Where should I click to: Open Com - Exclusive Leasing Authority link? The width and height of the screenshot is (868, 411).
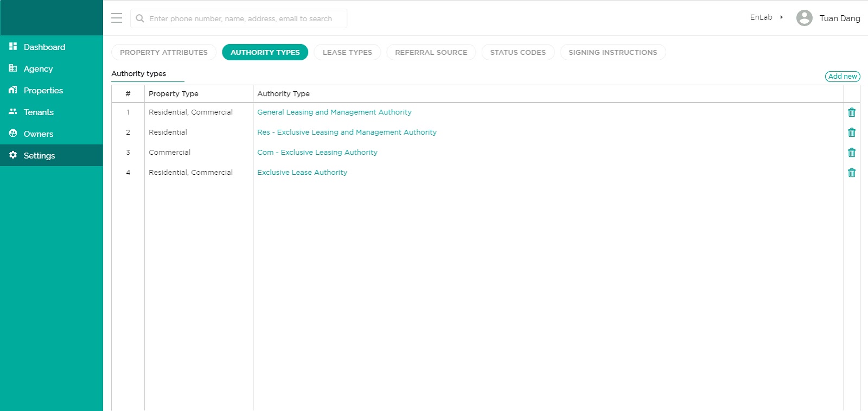(x=317, y=153)
